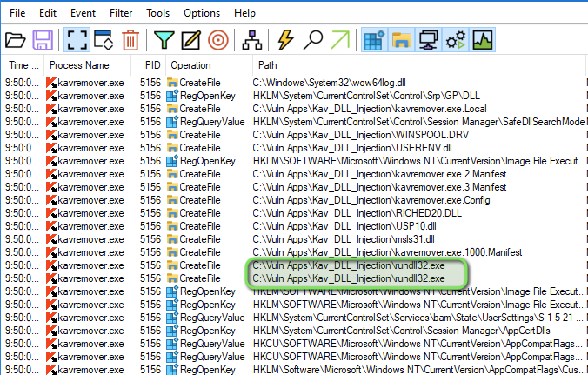Screen dimensions: 588x375
Task: Open Event Properties via the lightning bolt icon
Action: [x=285, y=40]
